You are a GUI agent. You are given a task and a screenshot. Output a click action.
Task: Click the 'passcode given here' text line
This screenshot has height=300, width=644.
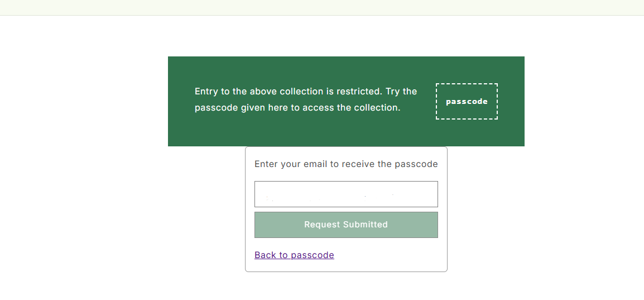coord(297,108)
